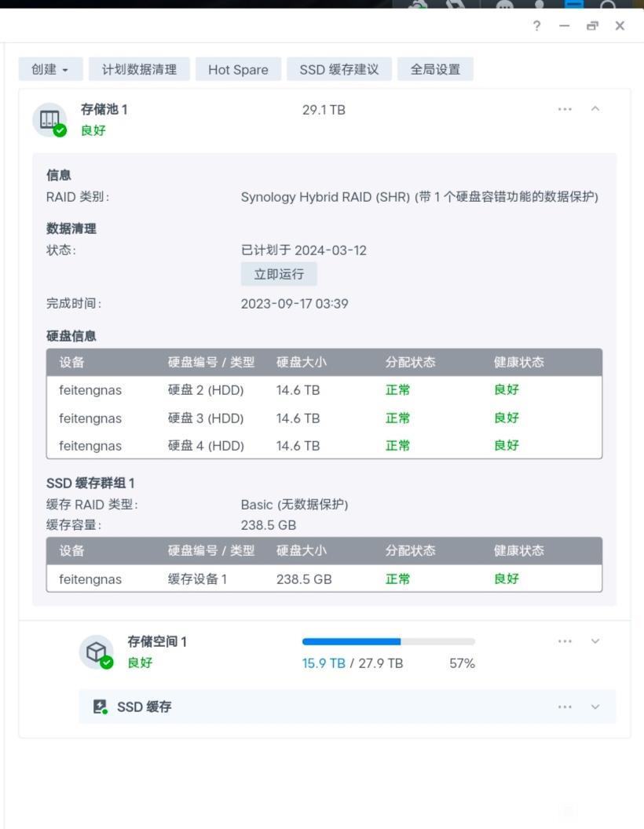Open the 创建 dropdown menu
This screenshot has width=644, height=829.
(50, 69)
